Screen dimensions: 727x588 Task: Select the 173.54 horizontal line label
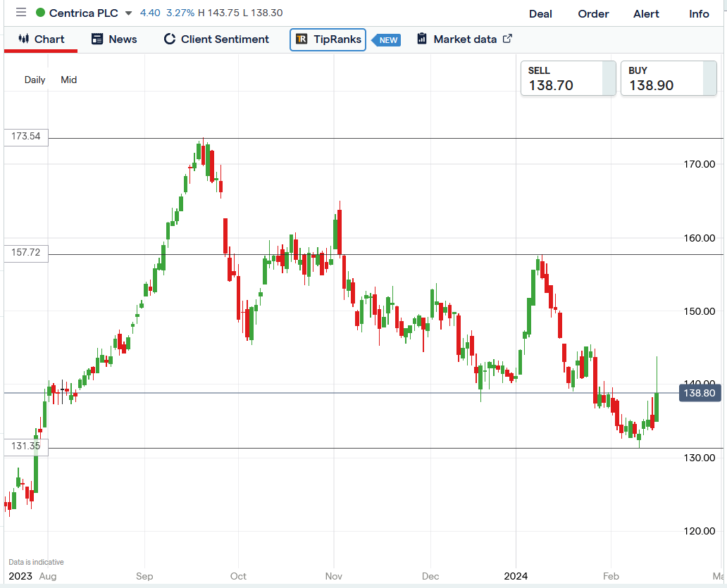click(26, 136)
